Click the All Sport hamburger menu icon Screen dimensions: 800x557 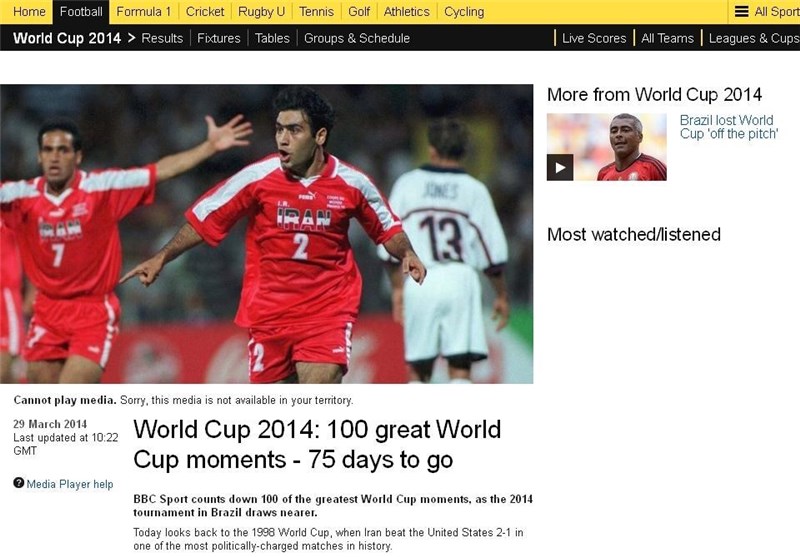(741, 12)
